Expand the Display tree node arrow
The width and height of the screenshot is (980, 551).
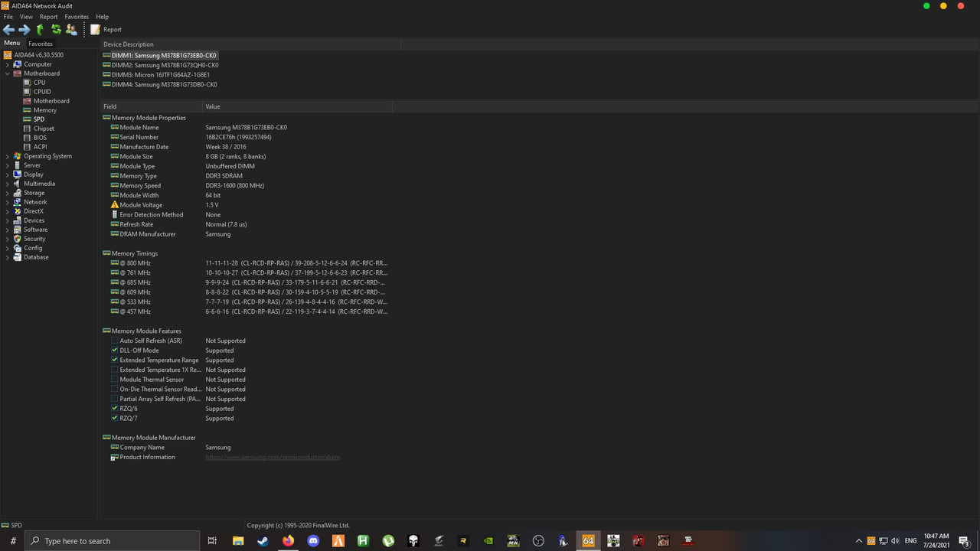8,174
